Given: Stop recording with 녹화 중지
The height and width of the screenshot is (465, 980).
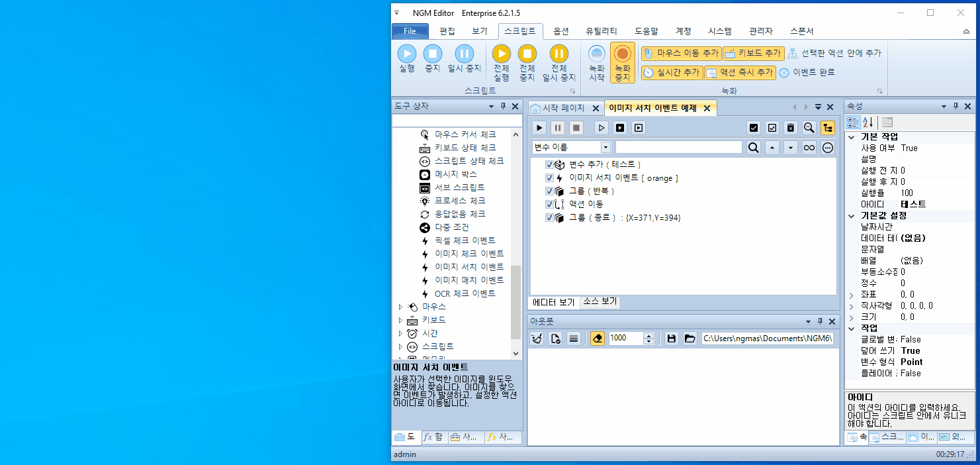Looking at the screenshot, I should tap(622, 63).
